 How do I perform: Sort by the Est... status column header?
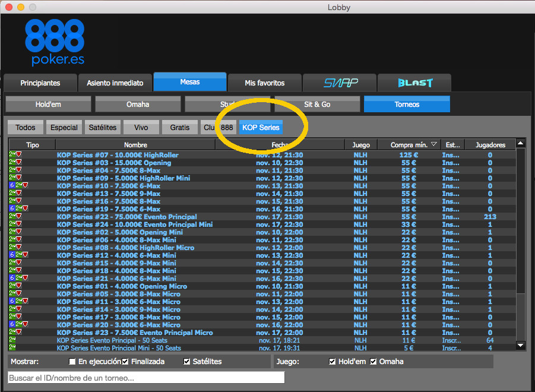(453, 145)
